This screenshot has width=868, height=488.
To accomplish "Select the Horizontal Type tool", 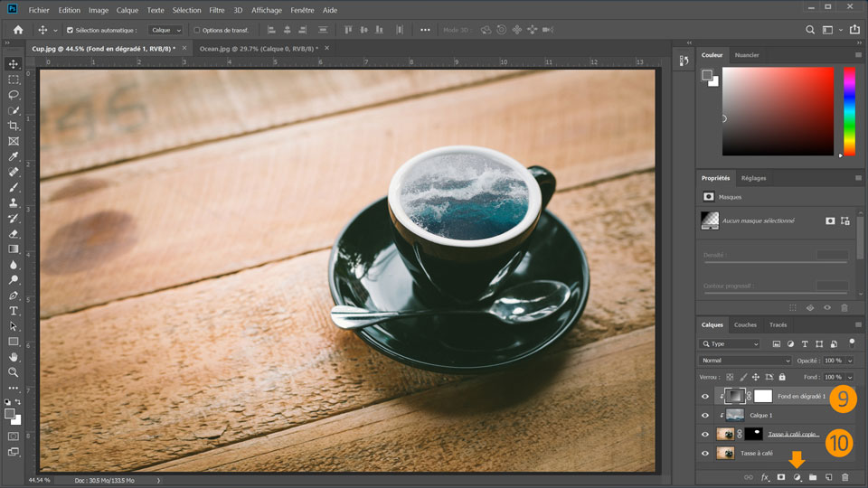I will [x=14, y=311].
